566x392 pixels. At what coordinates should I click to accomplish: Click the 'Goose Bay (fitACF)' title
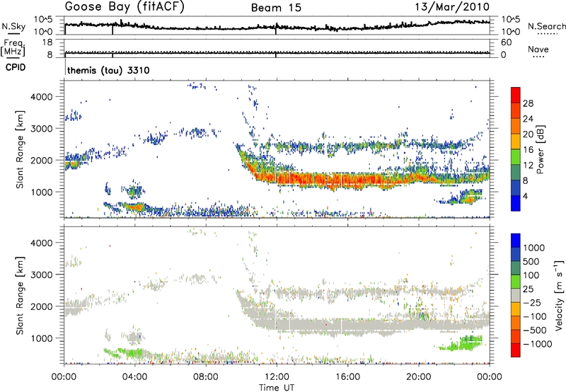point(125,7)
